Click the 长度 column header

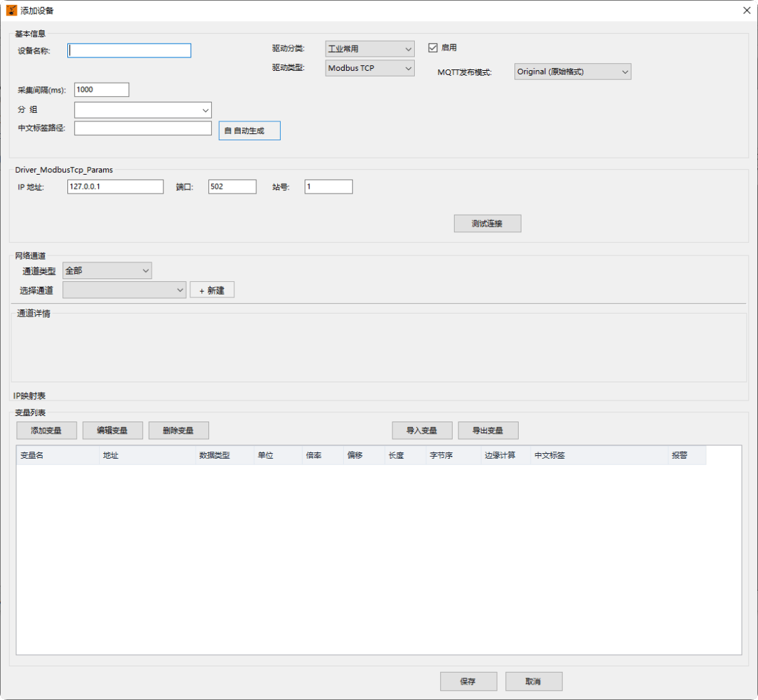(x=405, y=455)
